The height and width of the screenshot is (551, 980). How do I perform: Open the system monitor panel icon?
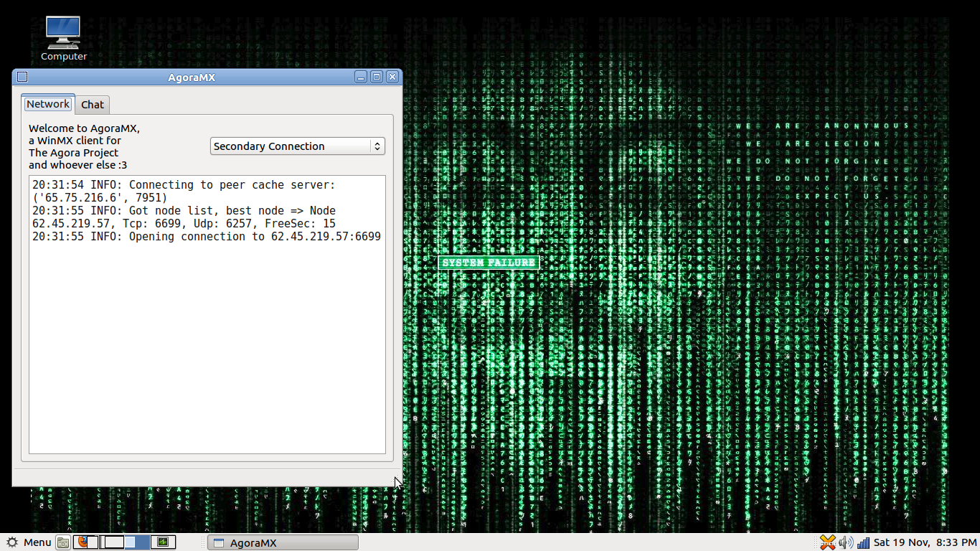(x=164, y=542)
